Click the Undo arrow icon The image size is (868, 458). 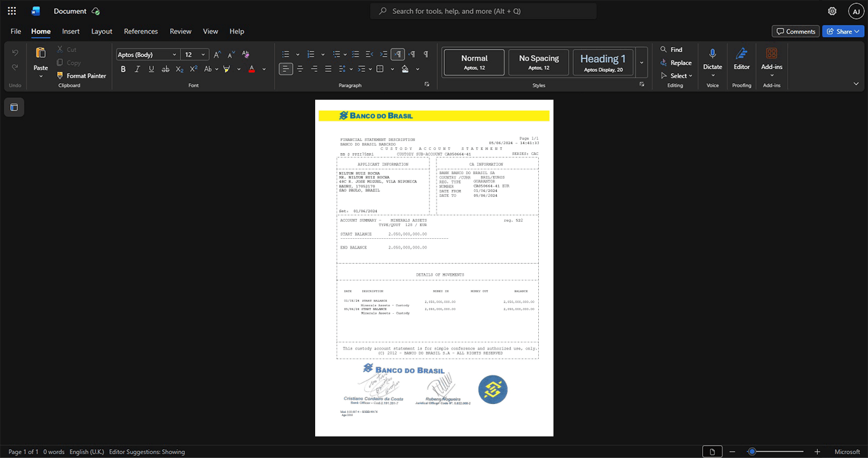15,52
